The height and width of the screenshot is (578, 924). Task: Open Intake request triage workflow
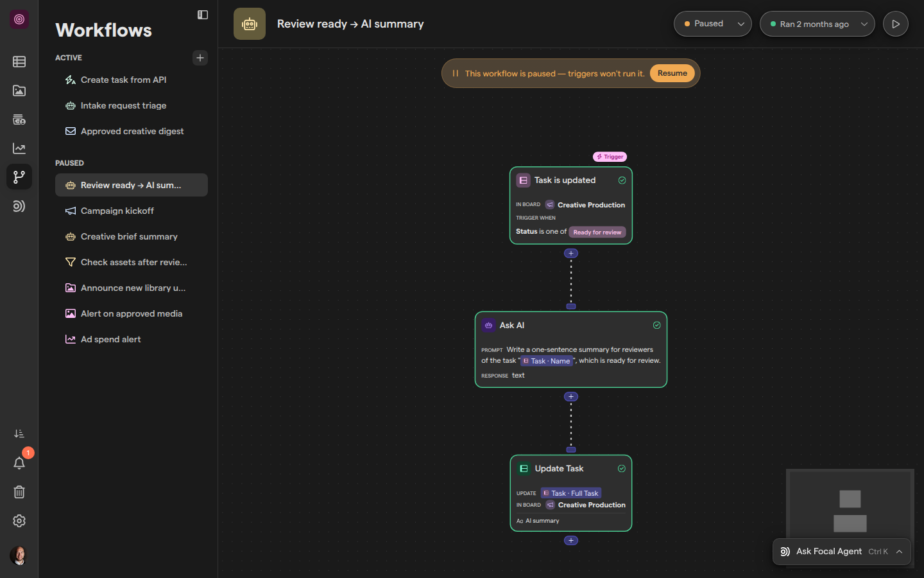[132, 105]
